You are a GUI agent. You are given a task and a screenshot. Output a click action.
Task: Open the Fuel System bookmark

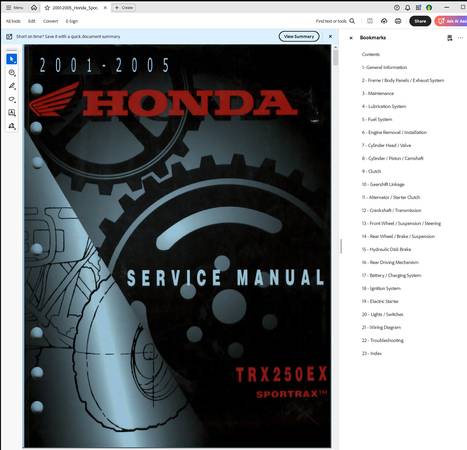click(377, 119)
